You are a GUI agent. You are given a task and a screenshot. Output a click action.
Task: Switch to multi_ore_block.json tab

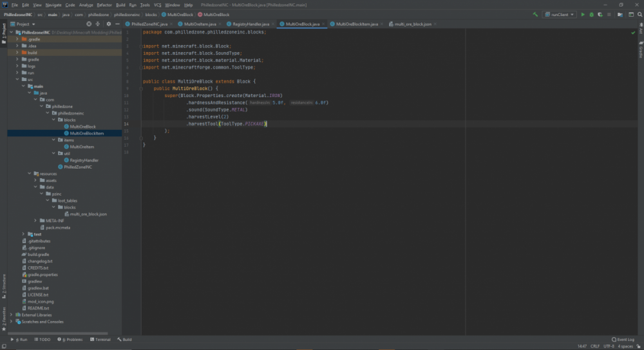coord(412,24)
